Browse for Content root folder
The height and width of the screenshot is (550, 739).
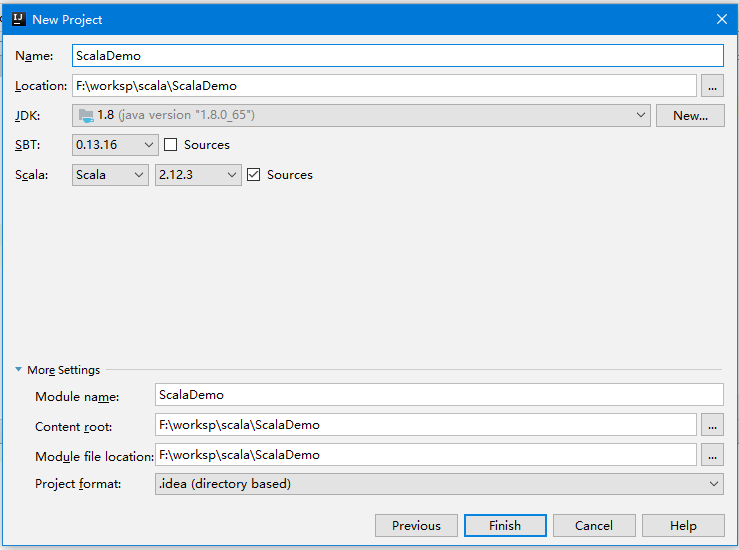(712, 425)
